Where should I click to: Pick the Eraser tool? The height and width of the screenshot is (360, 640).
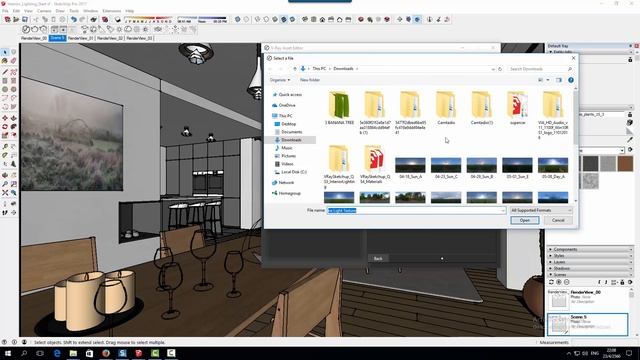[13, 61]
